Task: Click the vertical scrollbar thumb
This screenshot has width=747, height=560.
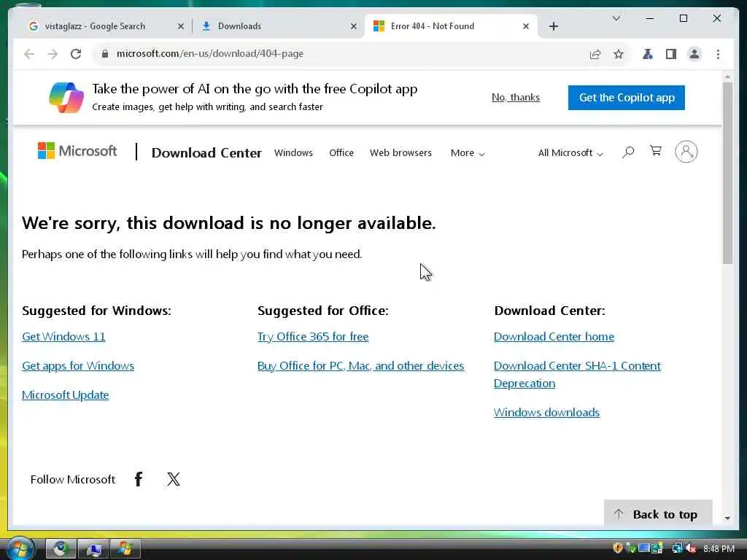Action: click(x=727, y=173)
